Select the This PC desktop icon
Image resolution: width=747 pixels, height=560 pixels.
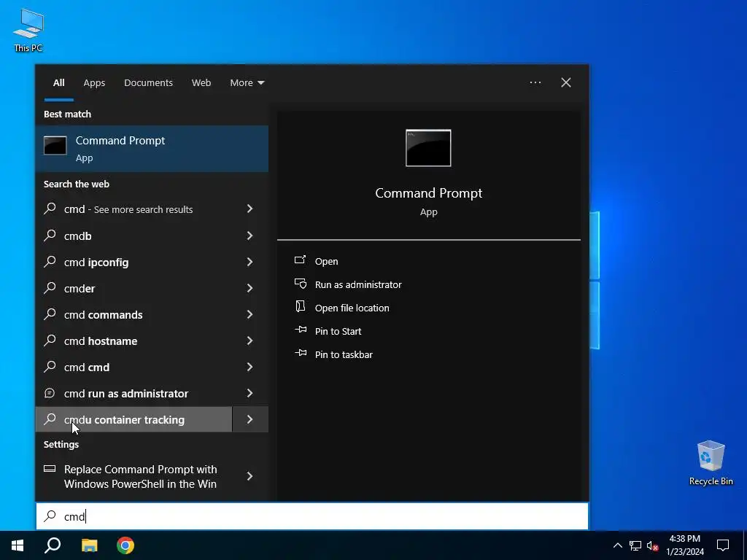tap(28, 31)
